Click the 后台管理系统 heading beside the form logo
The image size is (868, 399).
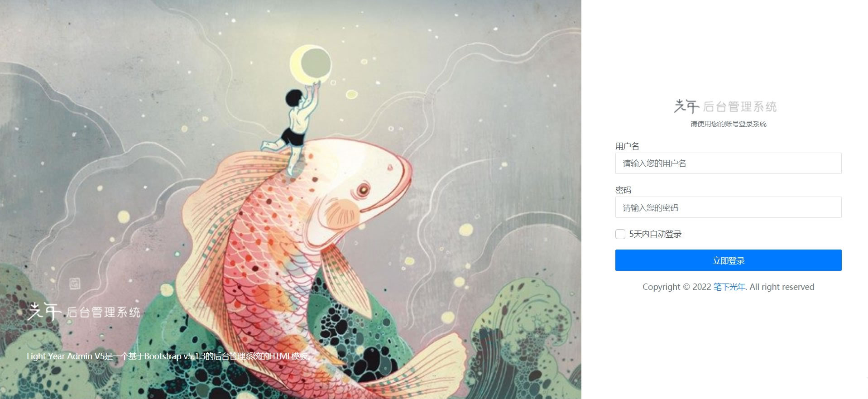740,107
